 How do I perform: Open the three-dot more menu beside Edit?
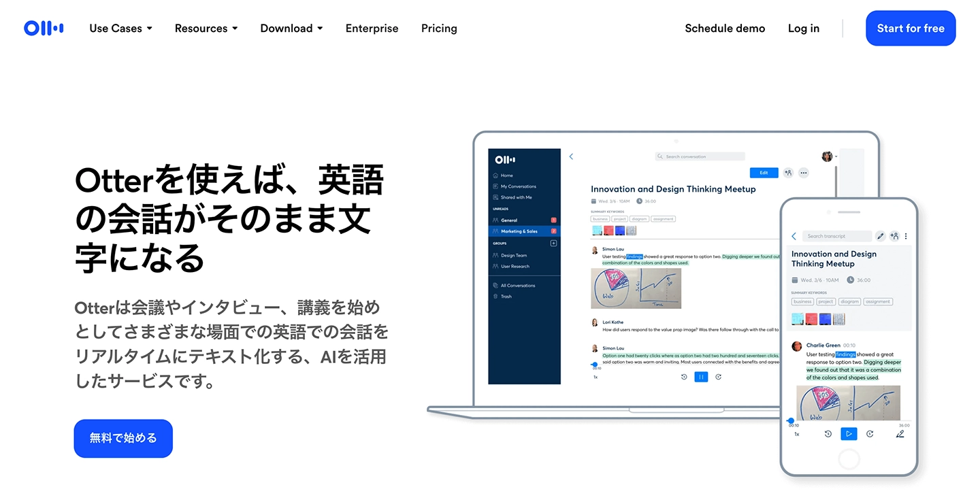click(x=804, y=173)
